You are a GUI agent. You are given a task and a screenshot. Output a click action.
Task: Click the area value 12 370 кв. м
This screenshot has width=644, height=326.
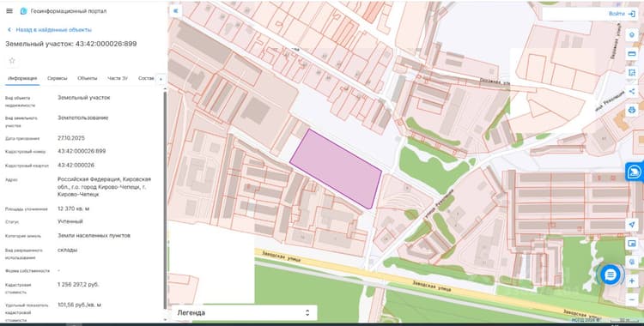click(x=74, y=208)
